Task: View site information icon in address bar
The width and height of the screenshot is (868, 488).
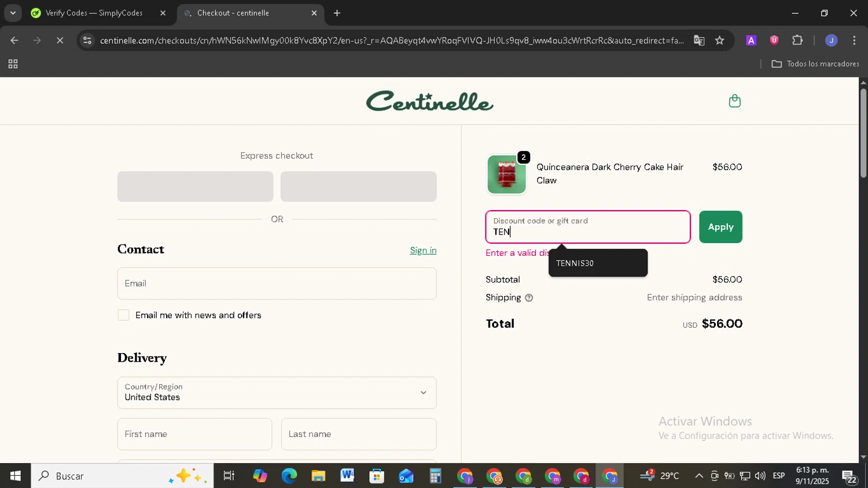Action: (87, 41)
